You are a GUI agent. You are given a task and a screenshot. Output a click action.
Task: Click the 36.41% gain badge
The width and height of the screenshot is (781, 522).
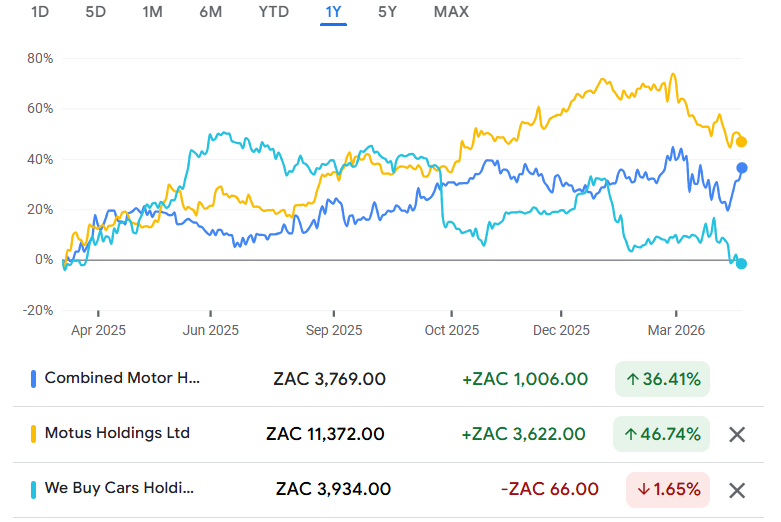[661, 379]
